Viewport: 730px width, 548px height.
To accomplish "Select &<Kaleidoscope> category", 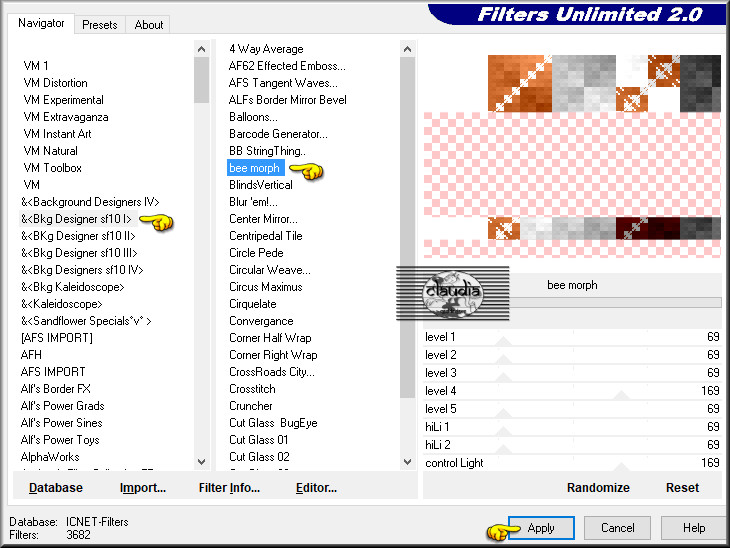I will coord(61,304).
